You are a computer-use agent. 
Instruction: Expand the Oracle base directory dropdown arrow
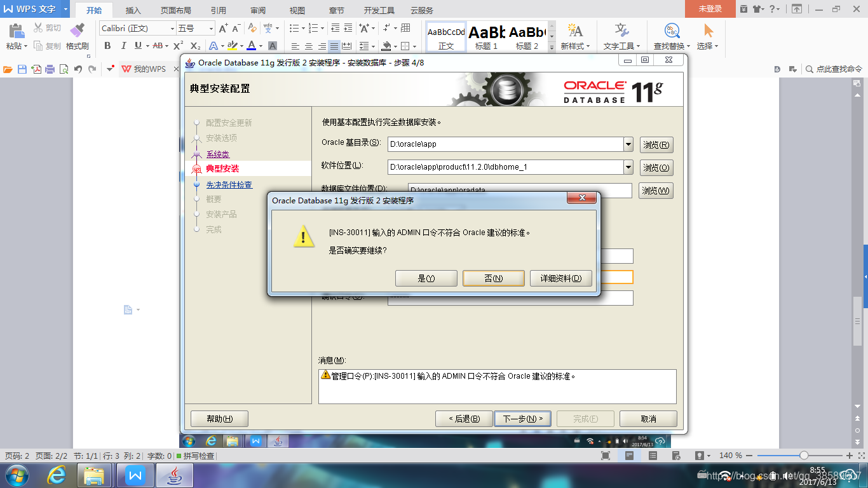click(x=628, y=144)
